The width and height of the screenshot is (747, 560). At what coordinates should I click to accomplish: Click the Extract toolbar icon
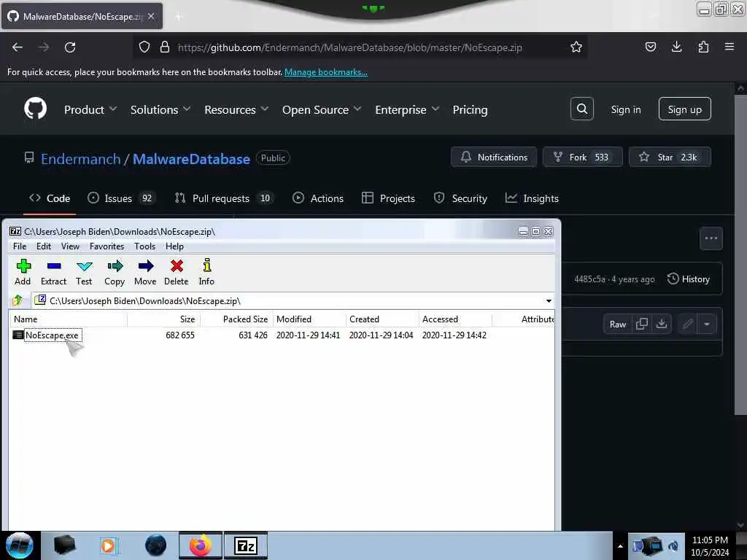pyautogui.click(x=53, y=273)
